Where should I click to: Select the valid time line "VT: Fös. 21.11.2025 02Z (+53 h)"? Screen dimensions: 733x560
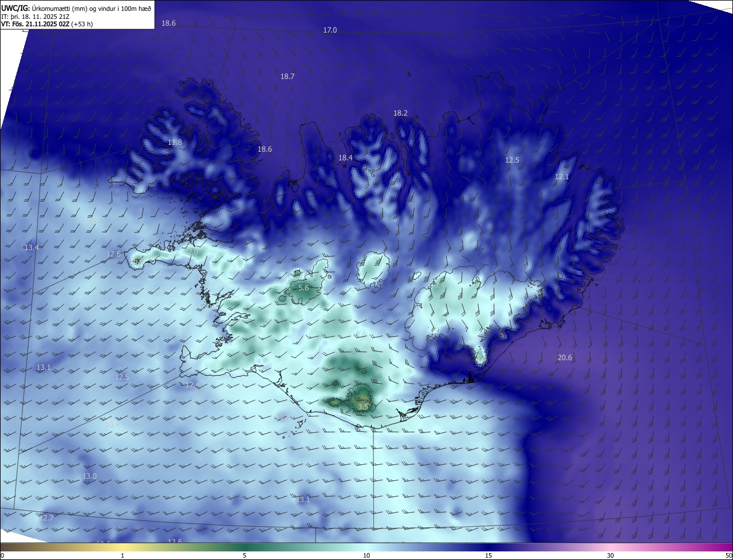pyautogui.click(x=47, y=24)
